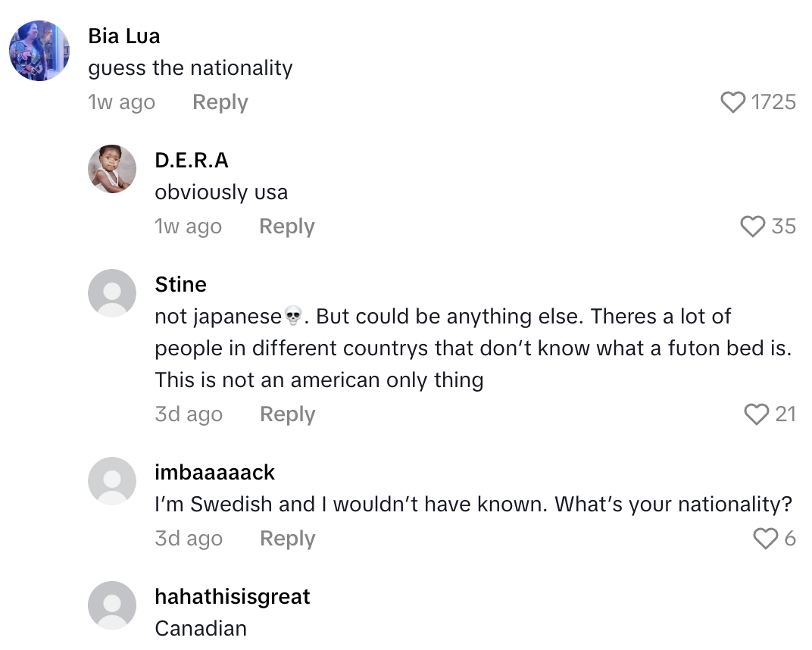Open imbaaaaack's profile avatar

112,481
